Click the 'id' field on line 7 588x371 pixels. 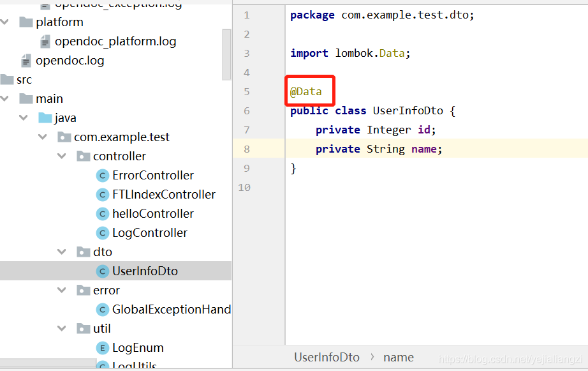pos(424,130)
